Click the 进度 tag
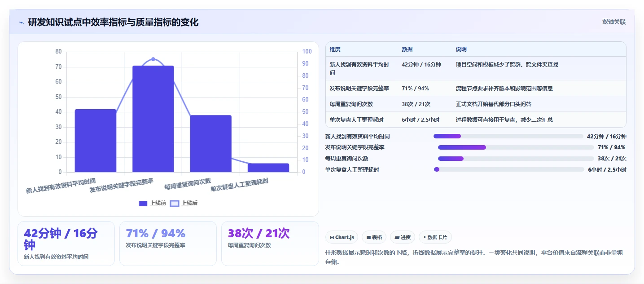 coord(403,237)
